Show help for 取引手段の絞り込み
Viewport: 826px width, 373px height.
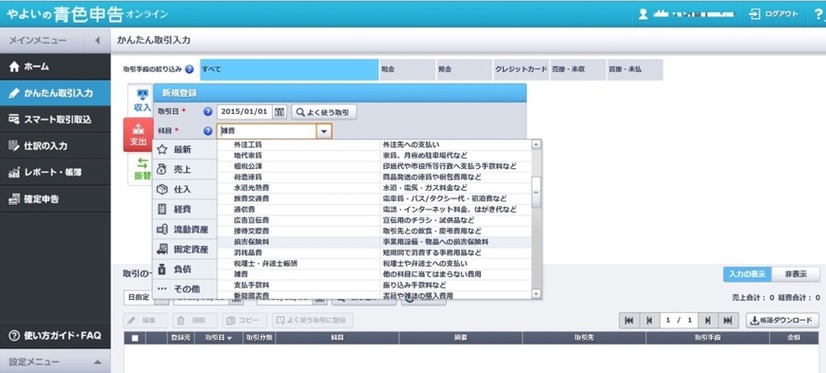(x=190, y=69)
